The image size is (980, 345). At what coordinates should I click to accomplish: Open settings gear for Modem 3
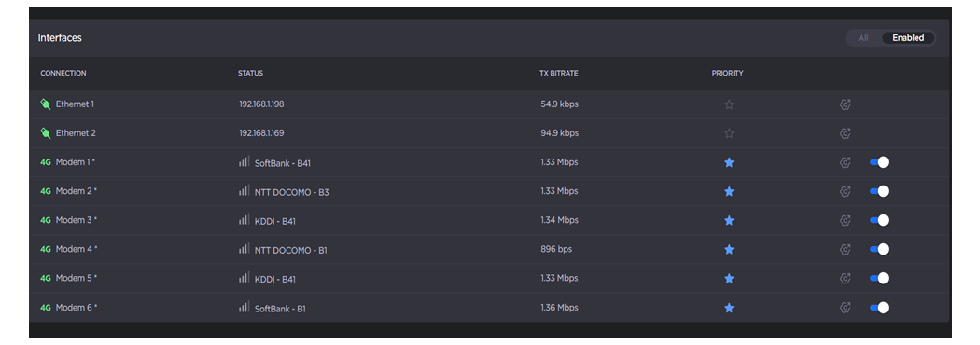pyautogui.click(x=846, y=220)
